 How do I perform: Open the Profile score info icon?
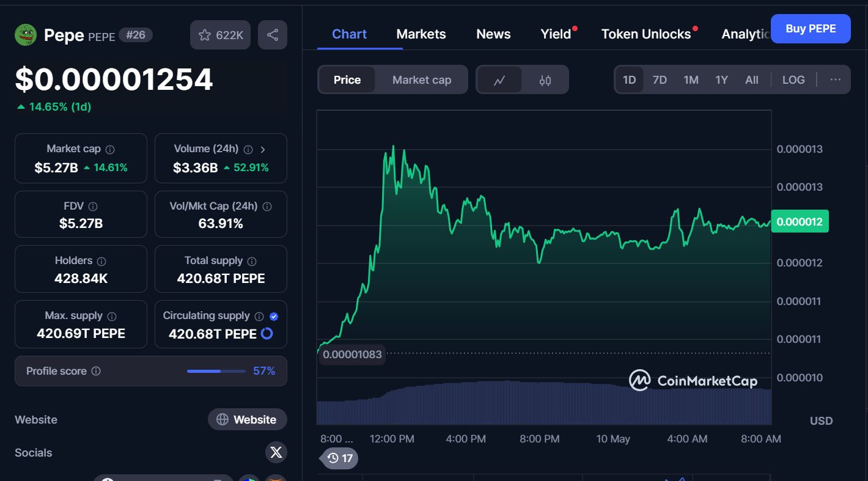pyautogui.click(x=96, y=371)
